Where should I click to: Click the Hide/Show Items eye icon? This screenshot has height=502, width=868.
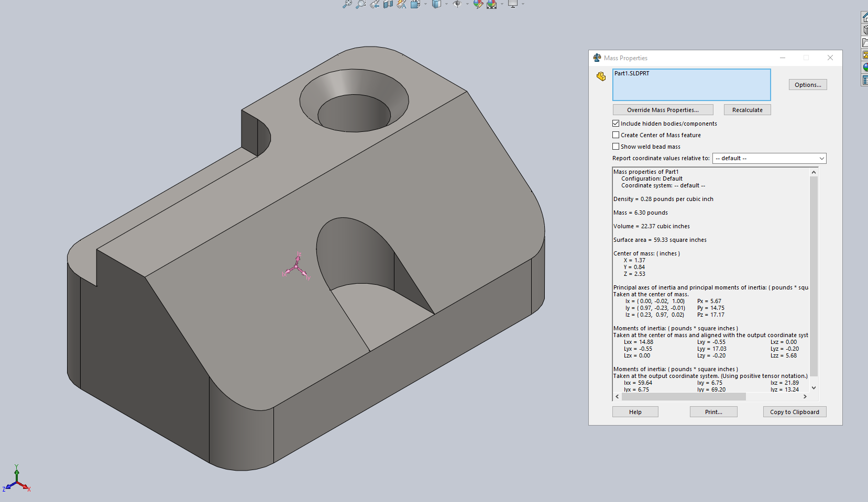(x=457, y=4)
